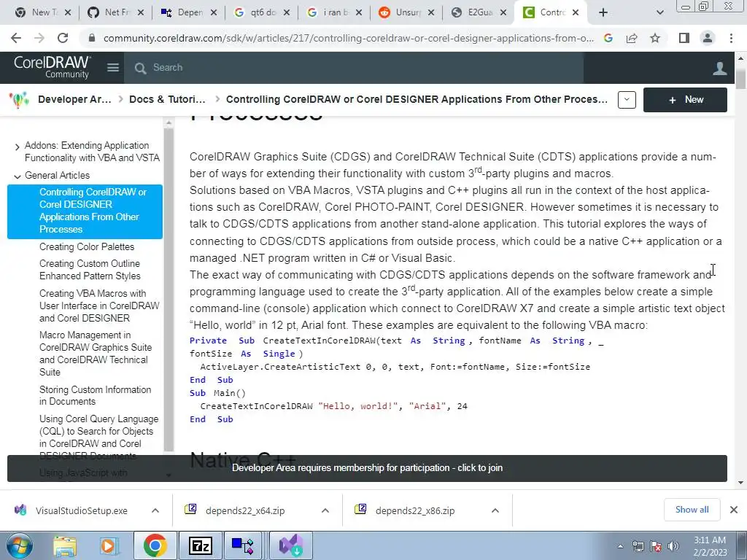
Task: Click the padlock site info icon
Action: point(92,38)
